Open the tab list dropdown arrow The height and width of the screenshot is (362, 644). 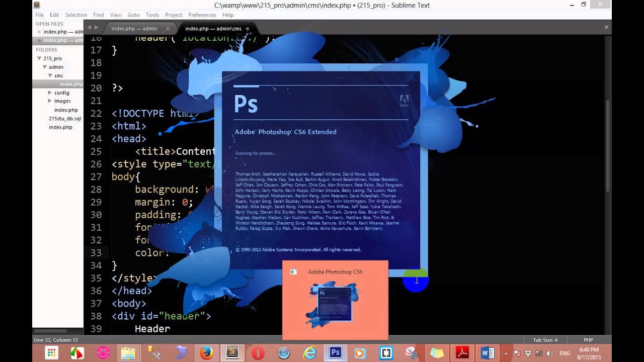coord(607,28)
